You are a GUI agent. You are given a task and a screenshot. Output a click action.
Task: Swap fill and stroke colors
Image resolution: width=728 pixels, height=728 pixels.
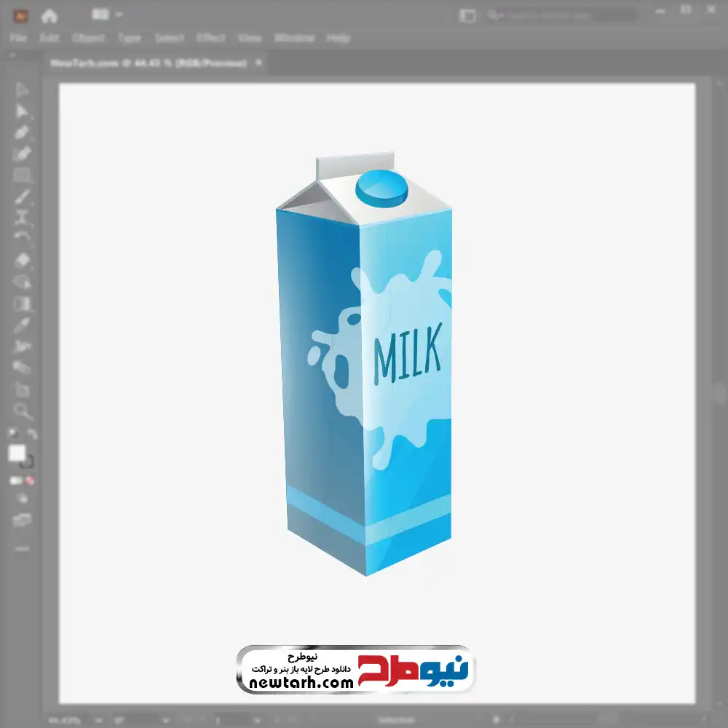[32, 435]
